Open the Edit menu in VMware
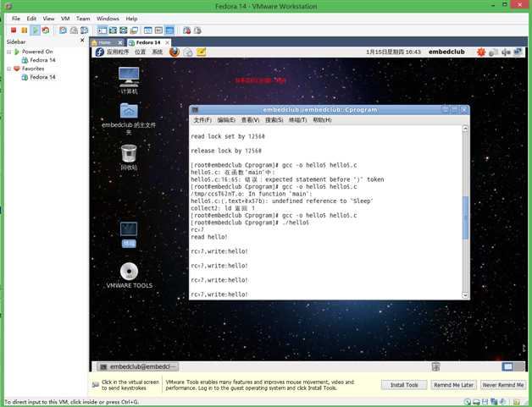 point(31,19)
